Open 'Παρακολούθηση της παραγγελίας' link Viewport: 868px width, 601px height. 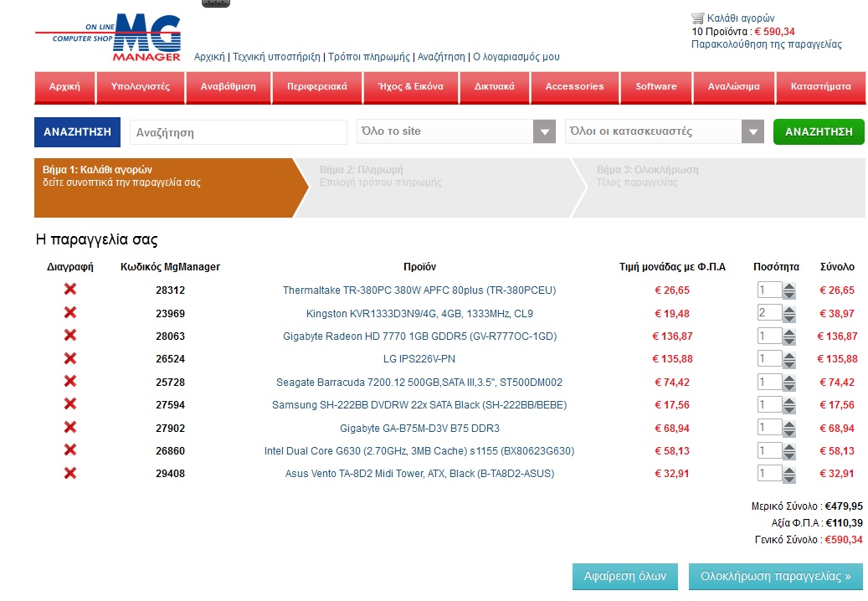tap(767, 44)
